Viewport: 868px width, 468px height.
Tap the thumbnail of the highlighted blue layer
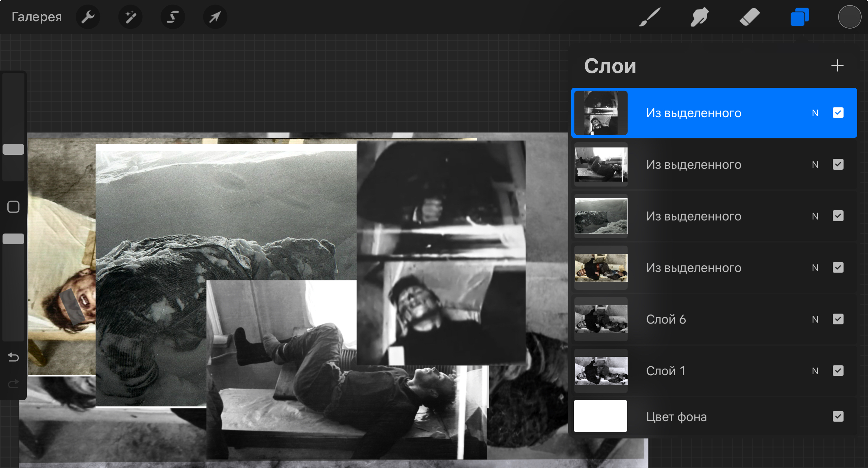coord(601,113)
